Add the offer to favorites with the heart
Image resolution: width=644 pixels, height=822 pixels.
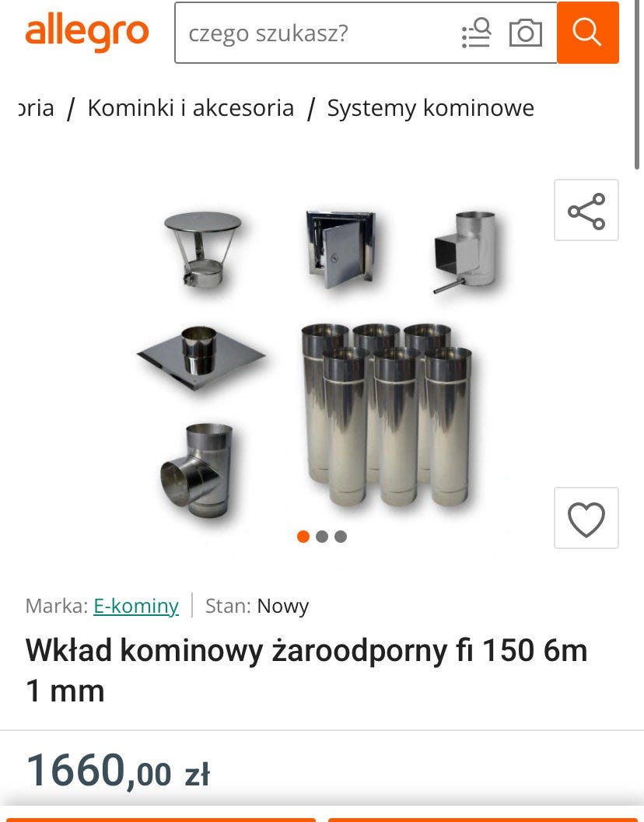(586, 518)
